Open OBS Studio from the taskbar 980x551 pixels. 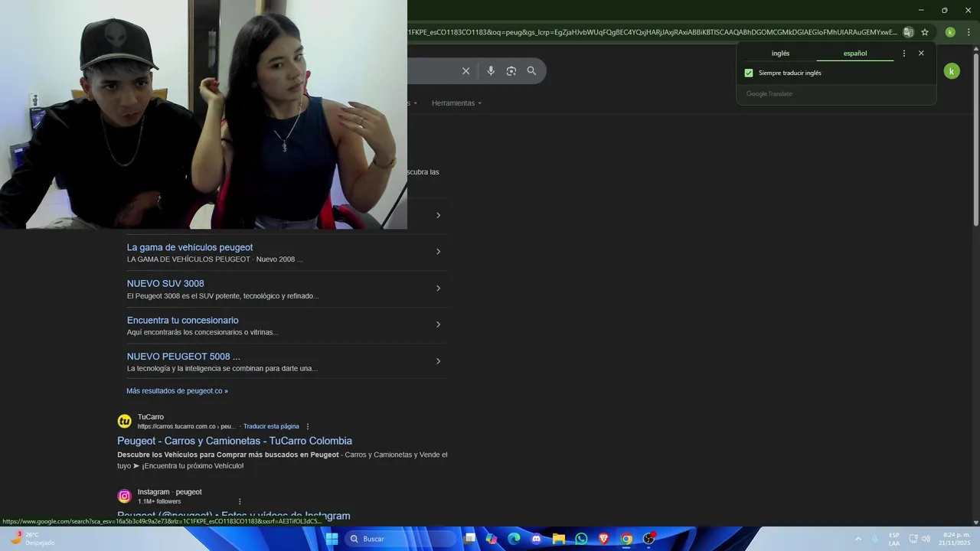pos(649,539)
